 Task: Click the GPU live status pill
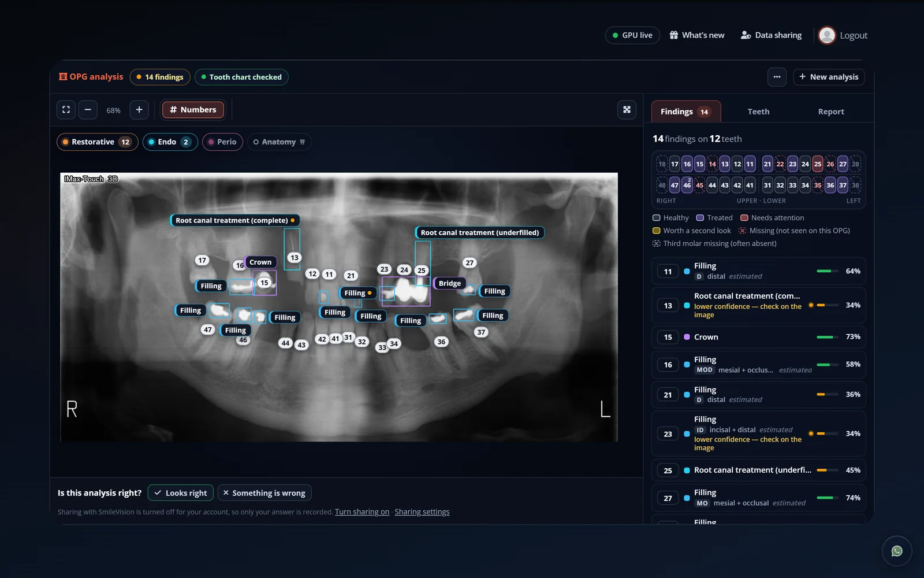coord(632,35)
